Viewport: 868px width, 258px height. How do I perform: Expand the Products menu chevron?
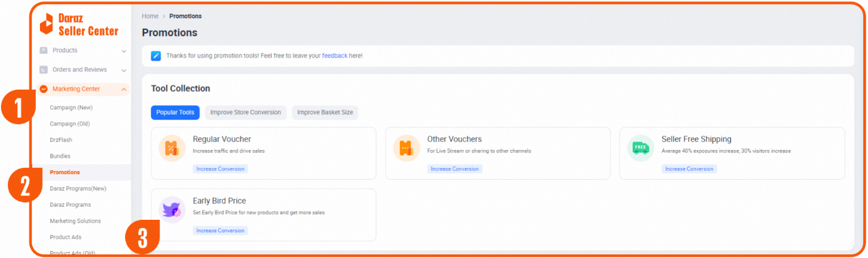click(124, 51)
